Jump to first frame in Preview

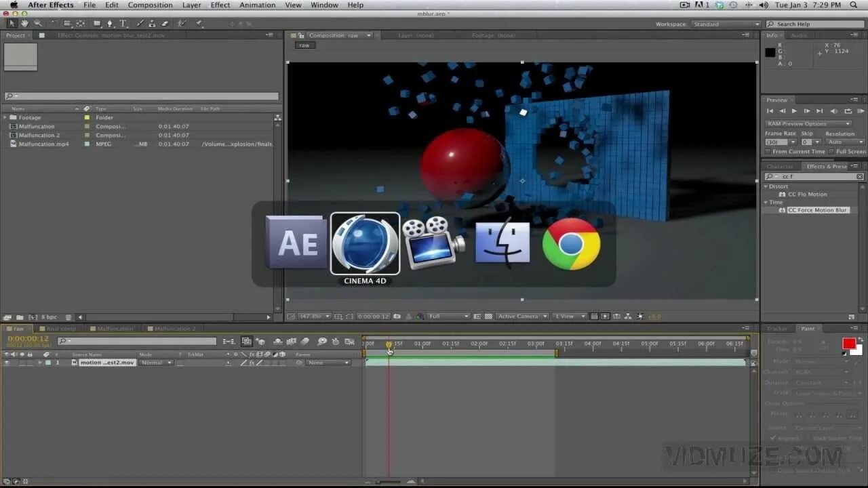pos(770,110)
